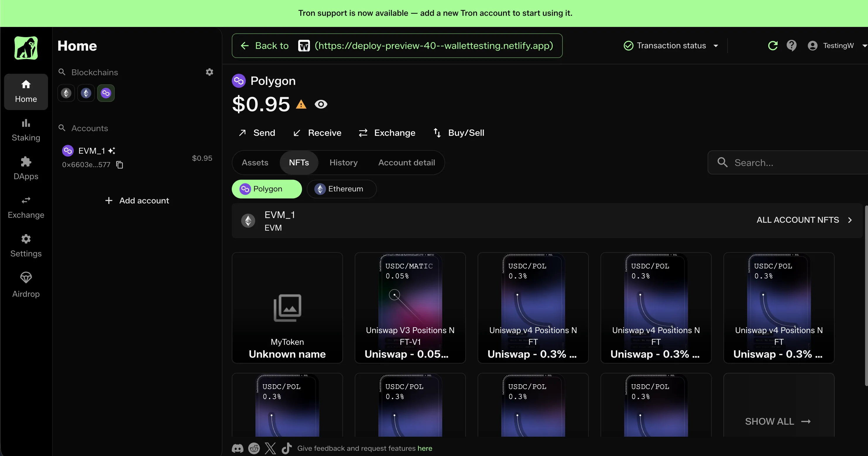Select the EVM_1 account row
The height and width of the screenshot is (456, 868).
[x=137, y=157]
